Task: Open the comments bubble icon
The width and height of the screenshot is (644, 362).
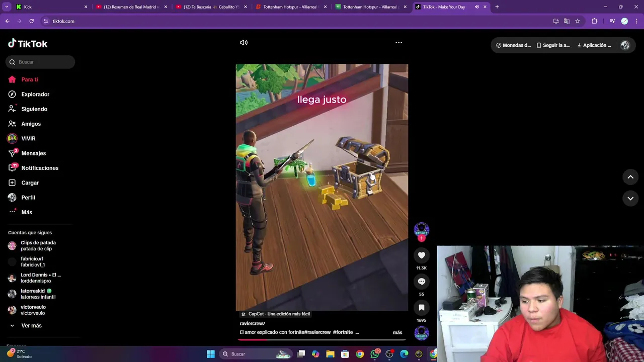Action: pyautogui.click(x=422, y=282)
